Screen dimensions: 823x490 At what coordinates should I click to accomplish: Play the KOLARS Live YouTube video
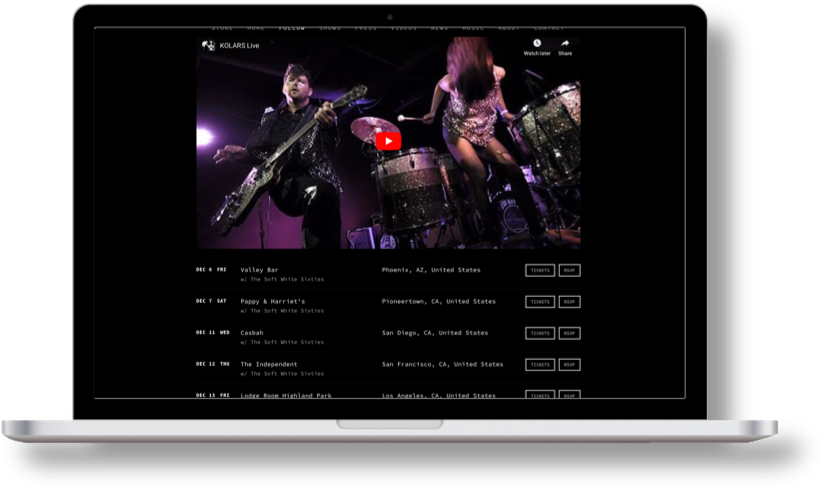coord(388,141)
